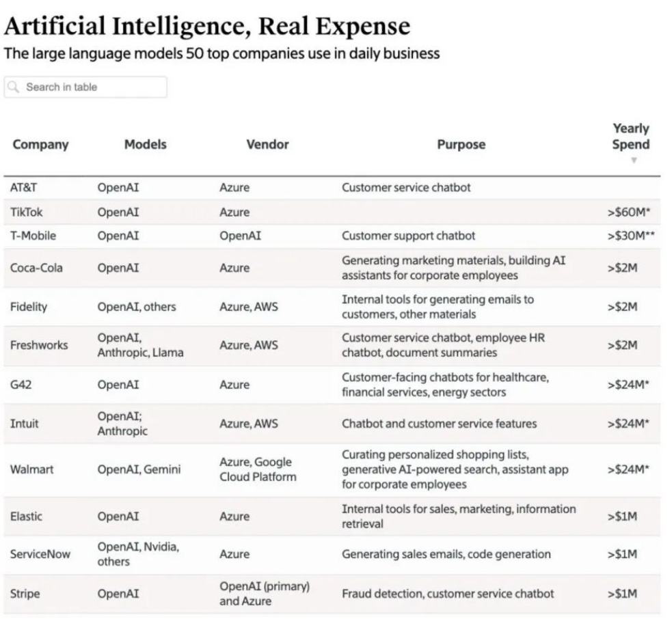The width and height of the screenshot is (672, 619).
Task: Click the Coca-Cola company name
Action: 38,267
